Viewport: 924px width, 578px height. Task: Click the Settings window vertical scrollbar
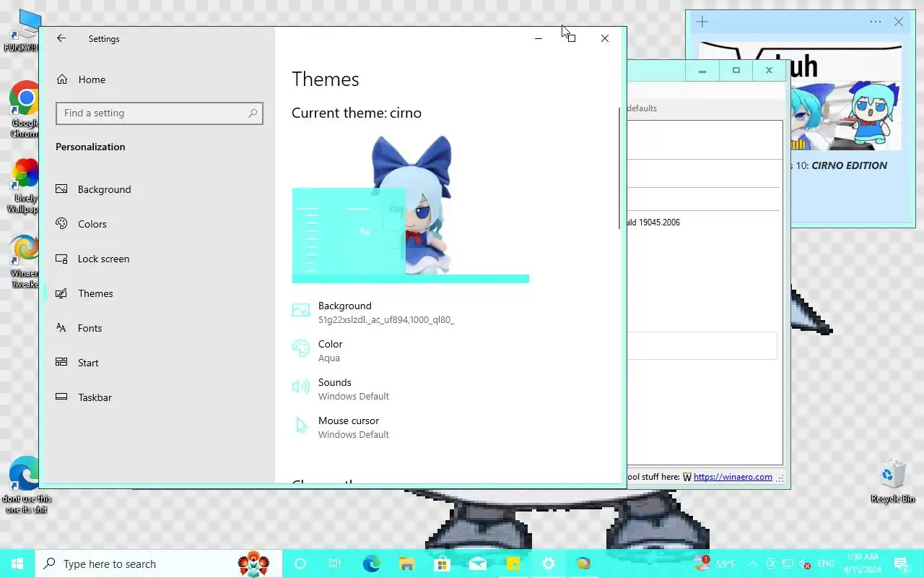pos(619,168)
